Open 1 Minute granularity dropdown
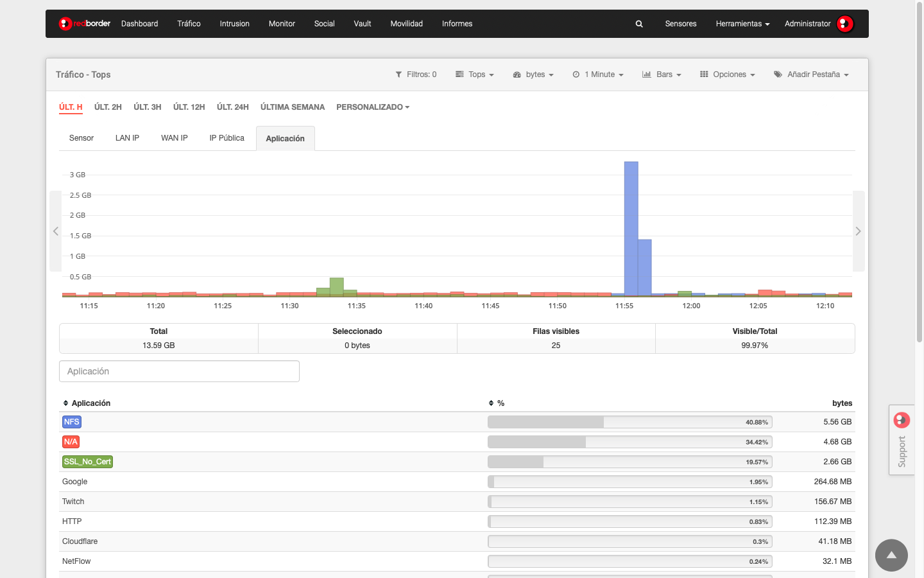Image resolution: width=924 pixels, height=578 pixels. coord(598,74)
